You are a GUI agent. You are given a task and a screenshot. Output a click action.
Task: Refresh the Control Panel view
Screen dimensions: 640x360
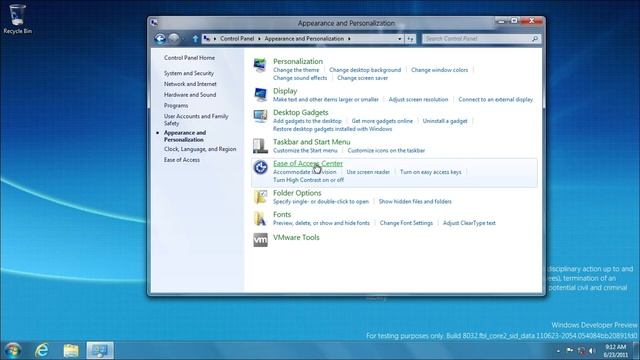pyautogui.click(x=410, y=39)
